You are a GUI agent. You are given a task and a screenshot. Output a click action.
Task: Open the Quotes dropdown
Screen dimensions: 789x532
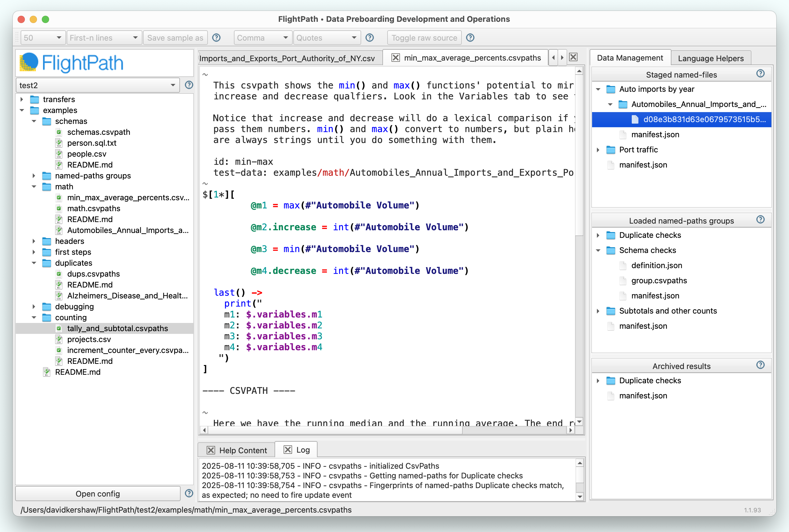327,38
